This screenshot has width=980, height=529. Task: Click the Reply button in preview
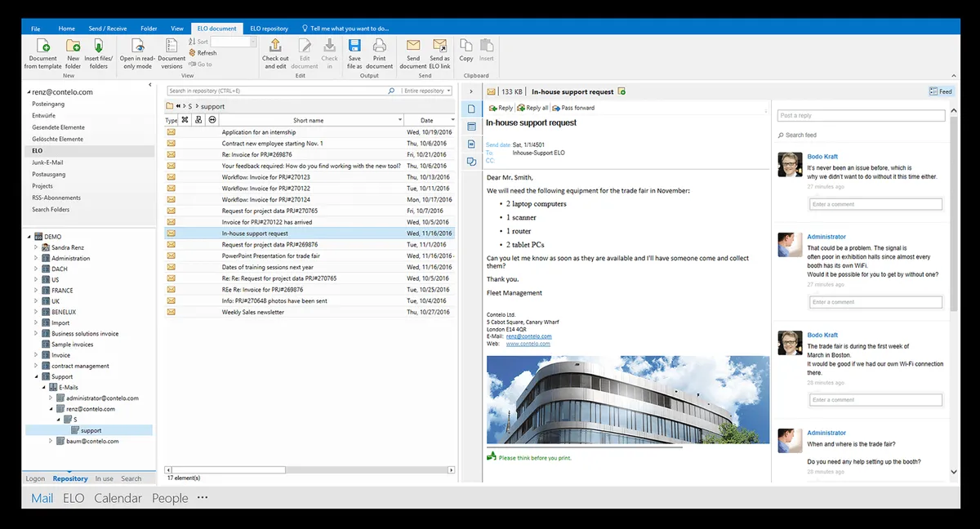501,108
